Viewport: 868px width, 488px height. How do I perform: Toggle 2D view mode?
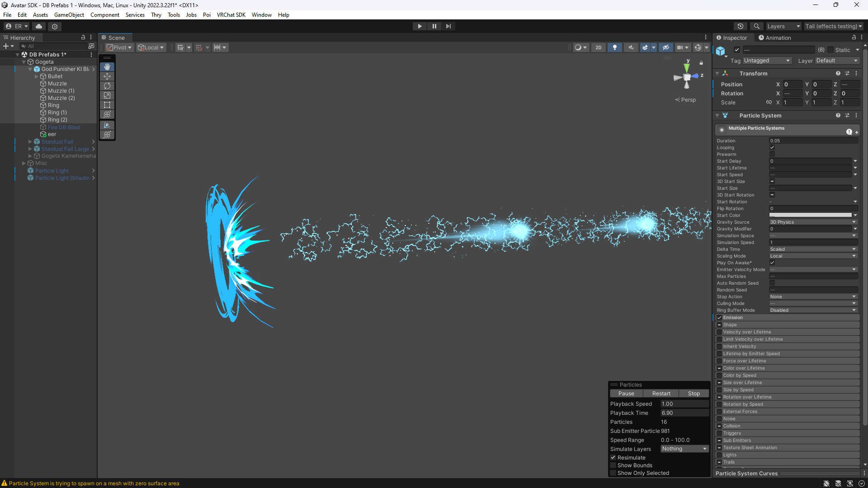598,47
